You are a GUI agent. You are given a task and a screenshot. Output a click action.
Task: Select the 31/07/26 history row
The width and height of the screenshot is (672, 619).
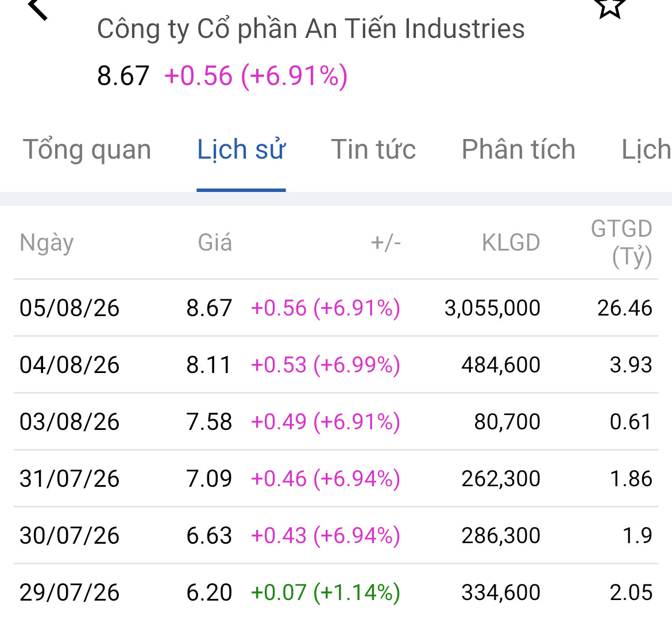[x=336, y=478]
